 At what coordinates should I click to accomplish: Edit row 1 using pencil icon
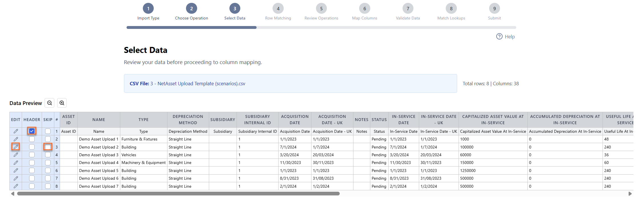pos(16,131)
